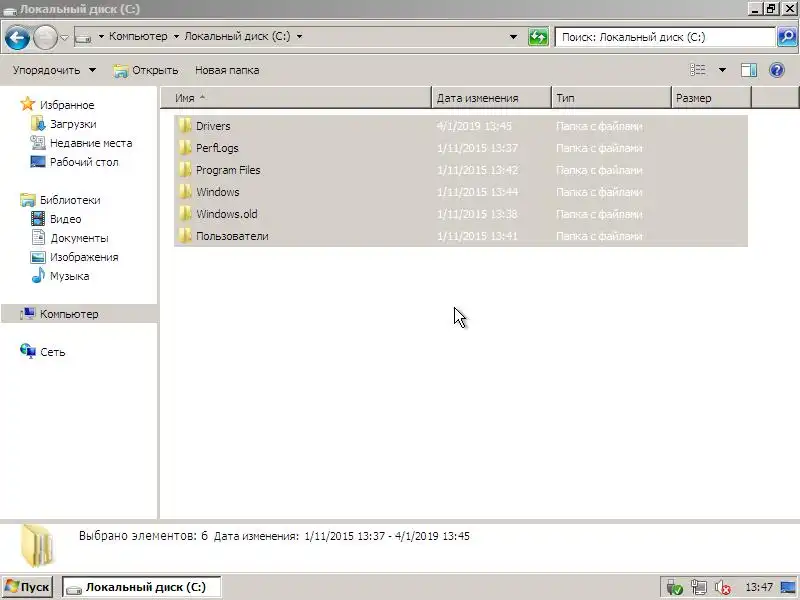The width and height of the screenshot is (800, 600).
Task: Select the Windows.old folder icon
Action: [185, 213]
